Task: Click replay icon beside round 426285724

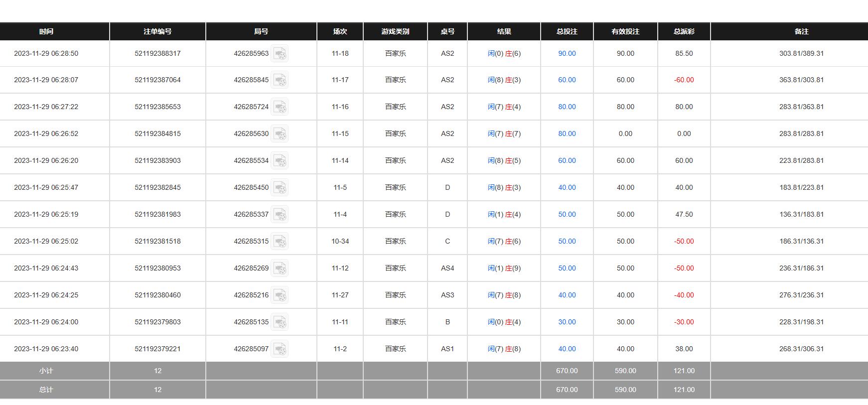Action: click(280, 107)
